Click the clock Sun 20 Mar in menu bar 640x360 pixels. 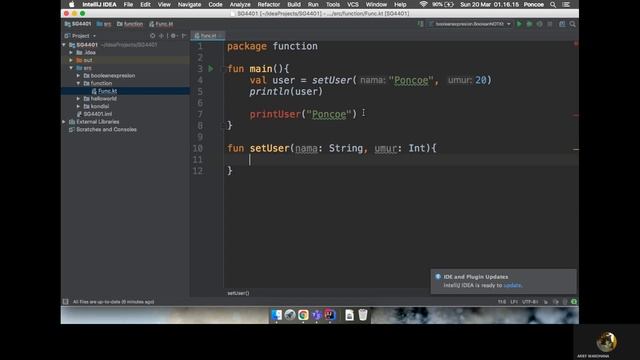point(489,4)
